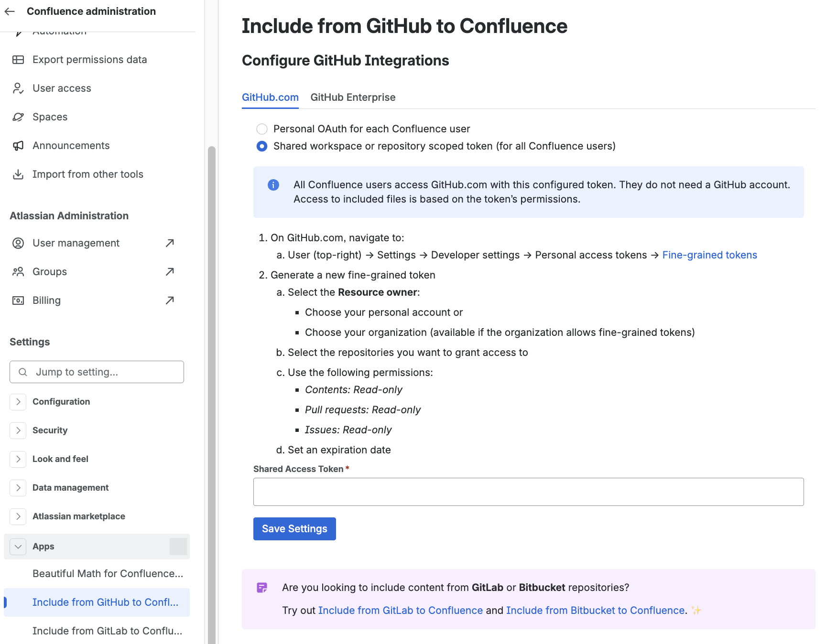Expand the Configuration settings group
Image resolution: width=826 pixels, height=644 pixels.
click(x=18, y=402)
